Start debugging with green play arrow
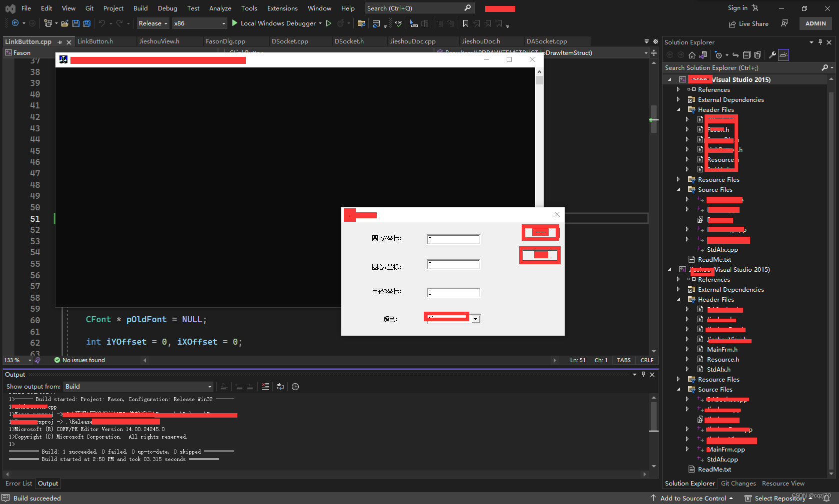The image size is (839, 504). pos(234,23)
